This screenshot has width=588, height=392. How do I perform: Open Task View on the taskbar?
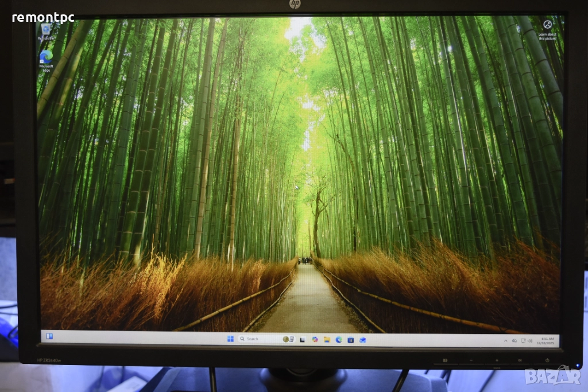pyautogui.click(x=303, y=340)
